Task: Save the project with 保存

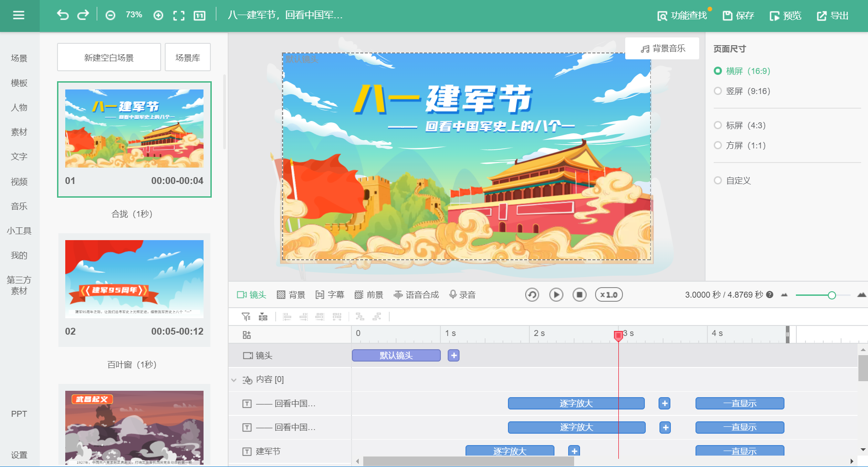Action: [738, 16]
